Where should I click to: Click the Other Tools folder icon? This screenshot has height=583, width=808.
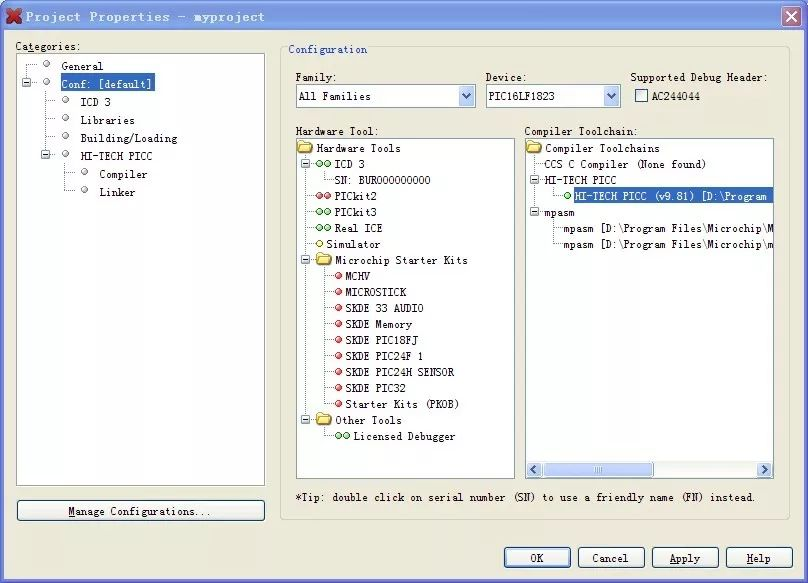pos(324,419)
